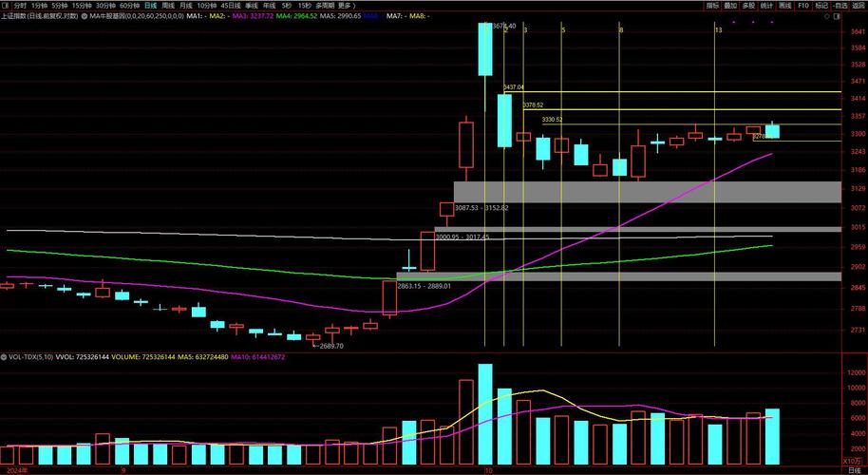The image size is (868, 475).
Task: Open the 日线 period selector at bottom right
Action: pos(853,469)
